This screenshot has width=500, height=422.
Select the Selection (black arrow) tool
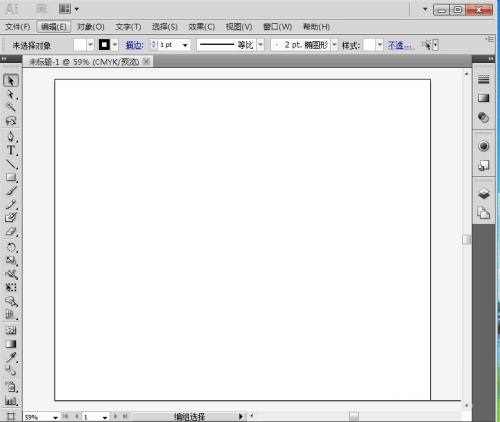pos(11,80)
